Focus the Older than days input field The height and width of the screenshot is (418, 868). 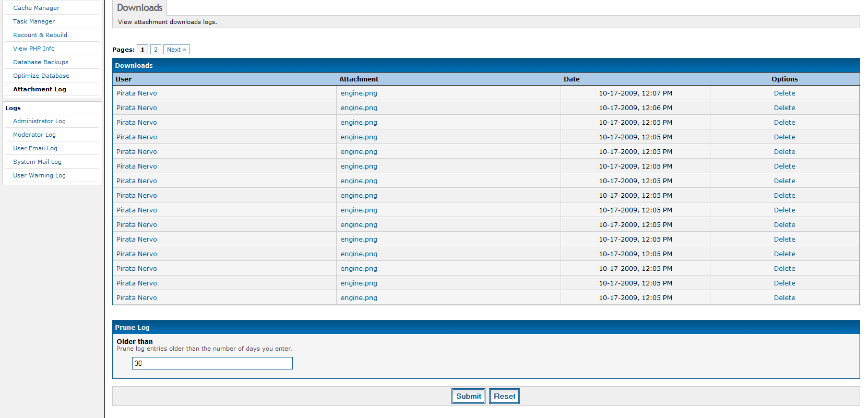point(212,363)
